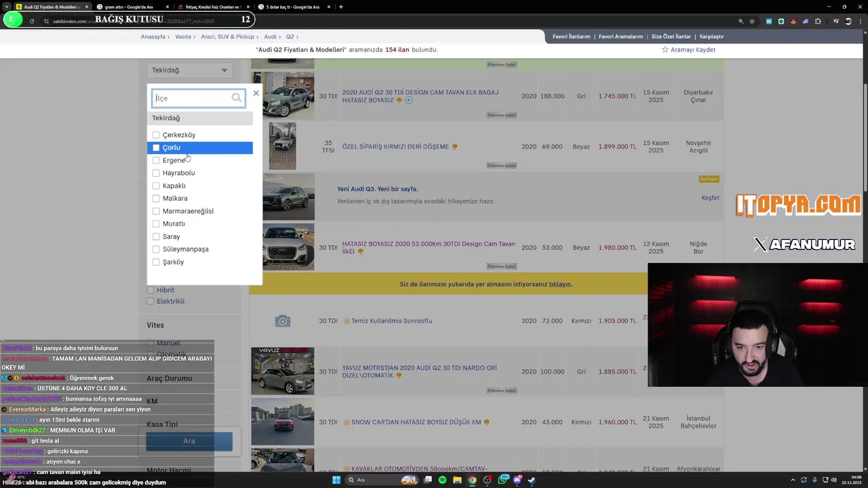Tick the Şarköy checkbox
The width and height of the screenshot is (868, 488).
(156, 262)
